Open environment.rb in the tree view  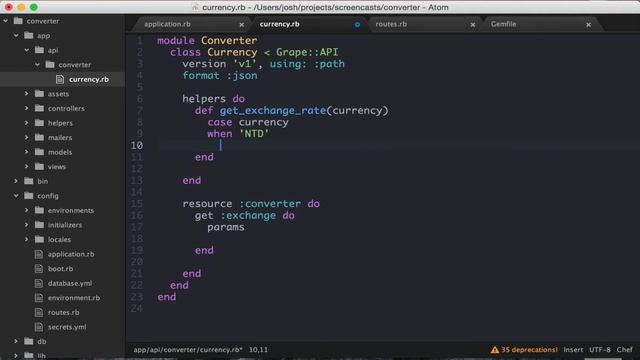click(x=74, y=298)
